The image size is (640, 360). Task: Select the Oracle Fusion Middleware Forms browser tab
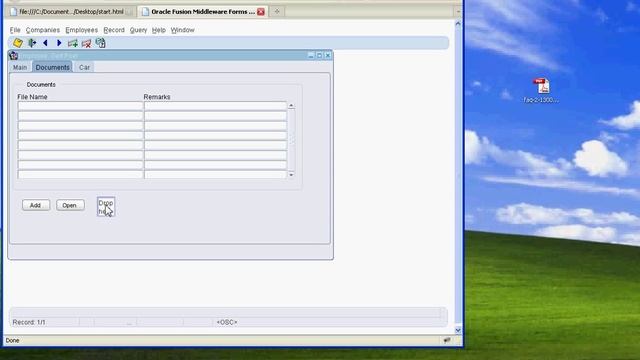point(202,12)
